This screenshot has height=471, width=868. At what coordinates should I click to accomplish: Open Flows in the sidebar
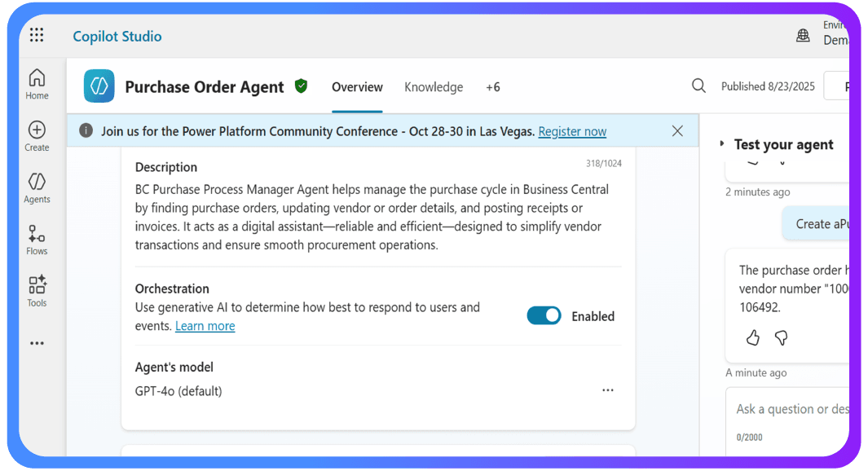click(x=37, y=240)
